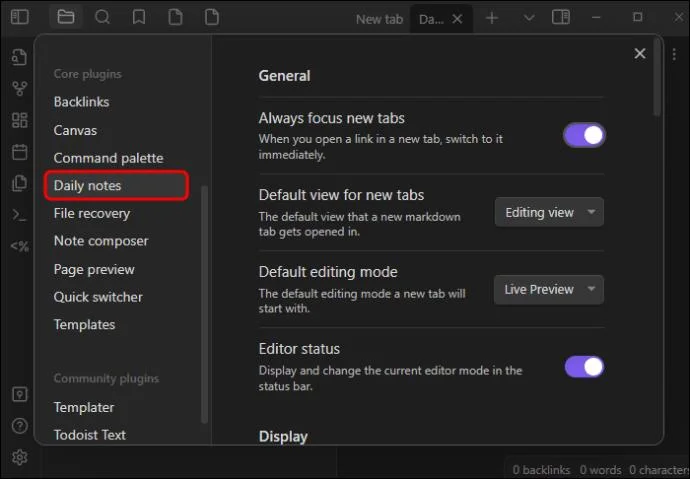Click the insert template ribbon icon
Screen dimensions: 690x479
(x=19, y=183)
